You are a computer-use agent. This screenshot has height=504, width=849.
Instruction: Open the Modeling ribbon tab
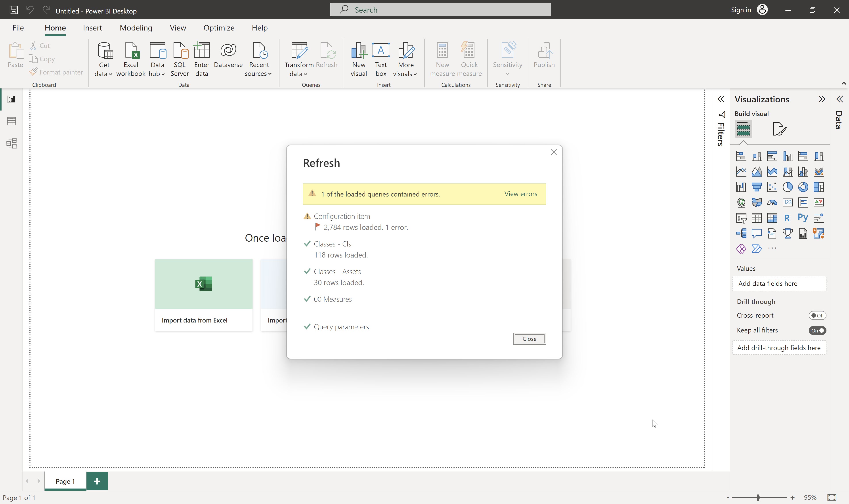(x=136, y=28)
